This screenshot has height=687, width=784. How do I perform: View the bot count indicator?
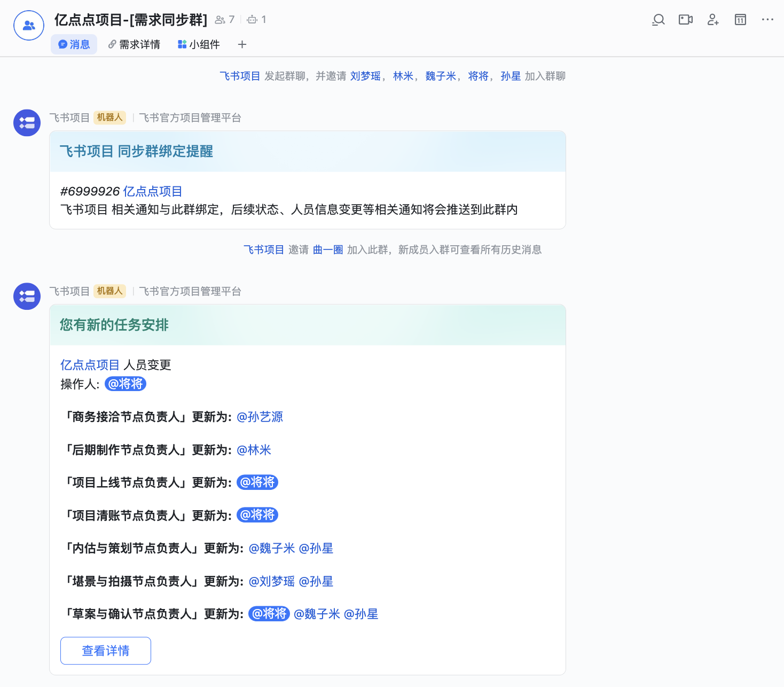257,20
